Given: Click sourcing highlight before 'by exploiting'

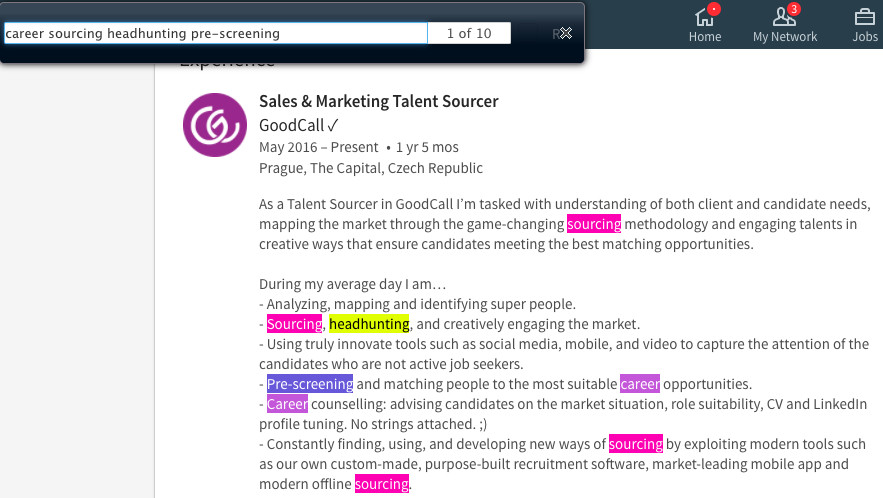Looking at the screenshot, I should [636, 444].
